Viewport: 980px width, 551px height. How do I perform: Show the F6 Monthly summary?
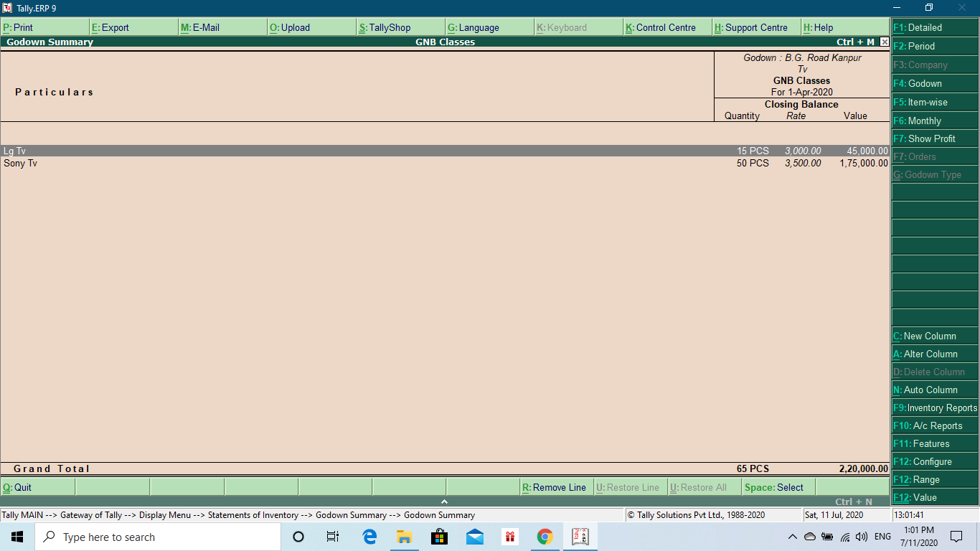(x=935, y=121)
